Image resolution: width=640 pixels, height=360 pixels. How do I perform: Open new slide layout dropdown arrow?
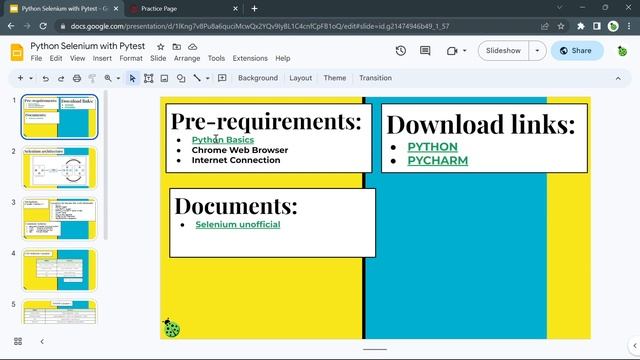(31, 78)
